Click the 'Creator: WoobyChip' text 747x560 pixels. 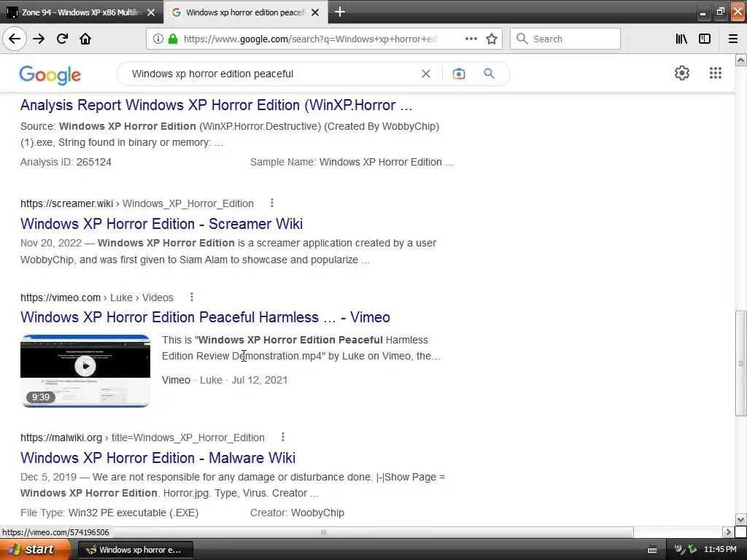pyautogui.click(x=298, y=513)
